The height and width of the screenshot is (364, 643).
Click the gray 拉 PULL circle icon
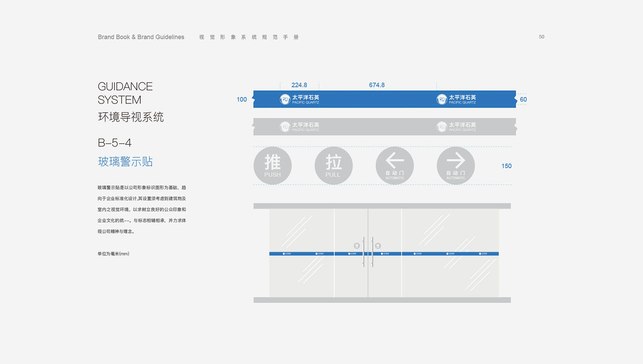334,166
